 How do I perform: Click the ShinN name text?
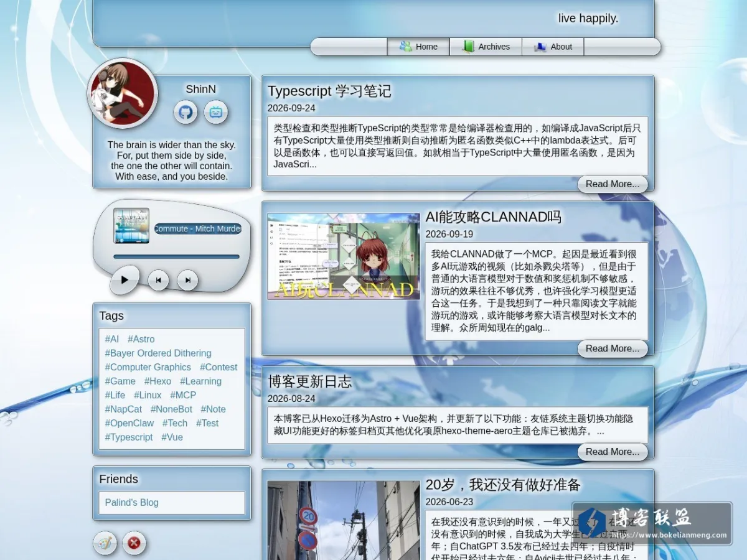201,89
